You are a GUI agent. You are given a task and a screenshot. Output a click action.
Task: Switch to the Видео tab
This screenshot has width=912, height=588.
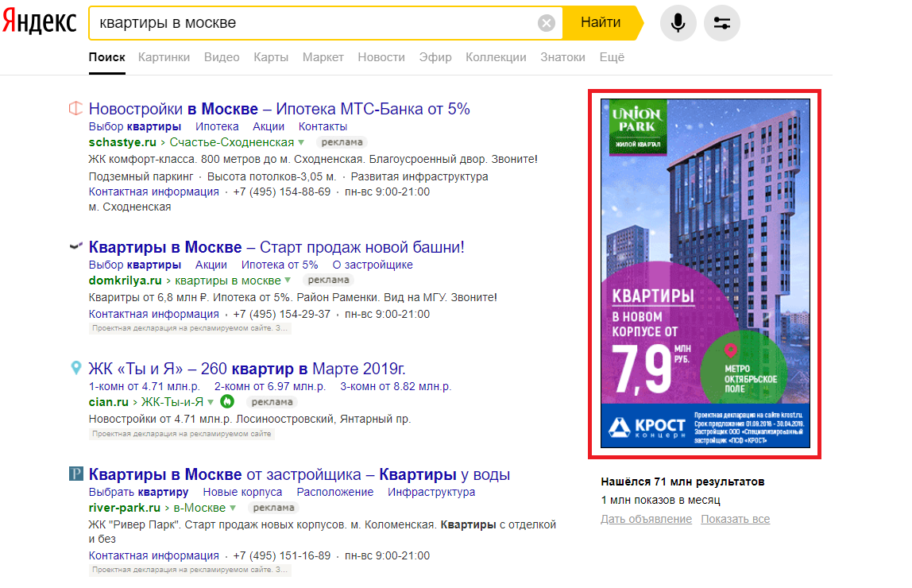point(222,57)
